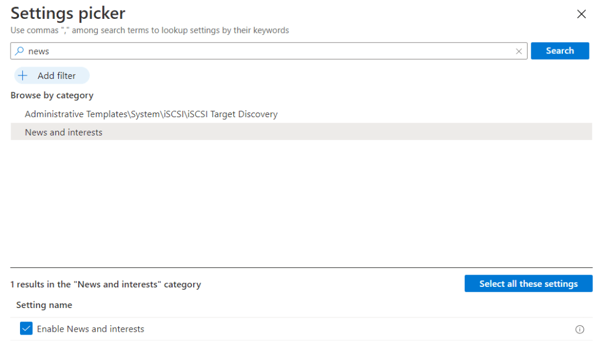Focus the search field containing 'news'
Screen dimensions: 603x364
point(265,51)
